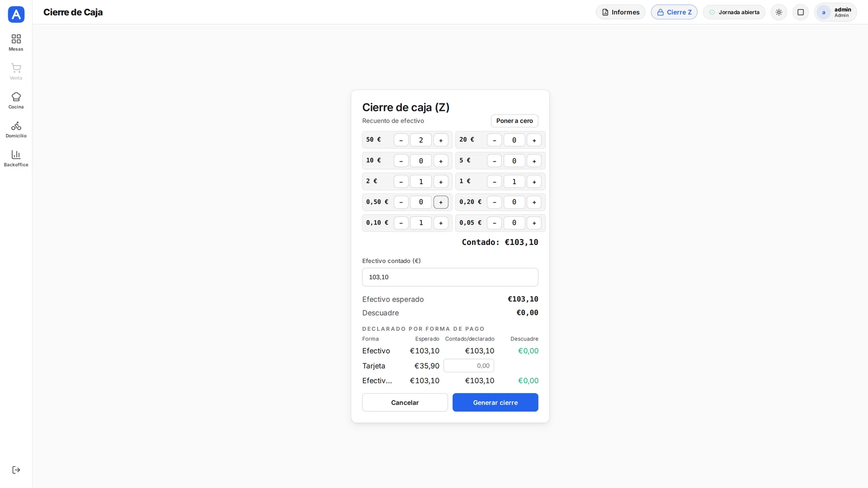Click the 0,10 € quantity field
868x488 pixels.
pyautogui.click(x=421, y=223)
